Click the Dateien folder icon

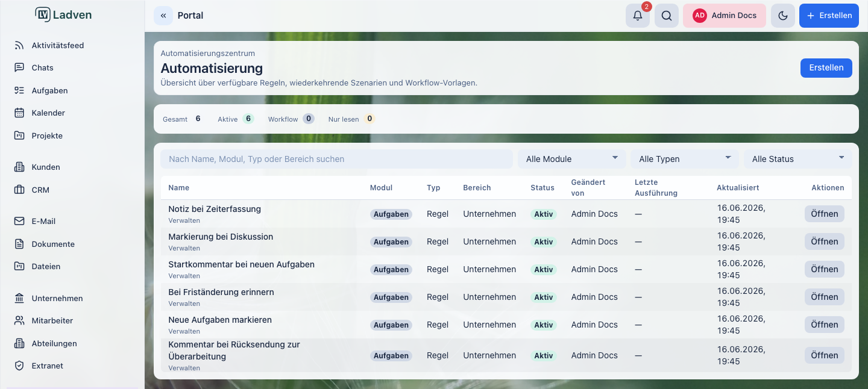[x=19, y=266]
